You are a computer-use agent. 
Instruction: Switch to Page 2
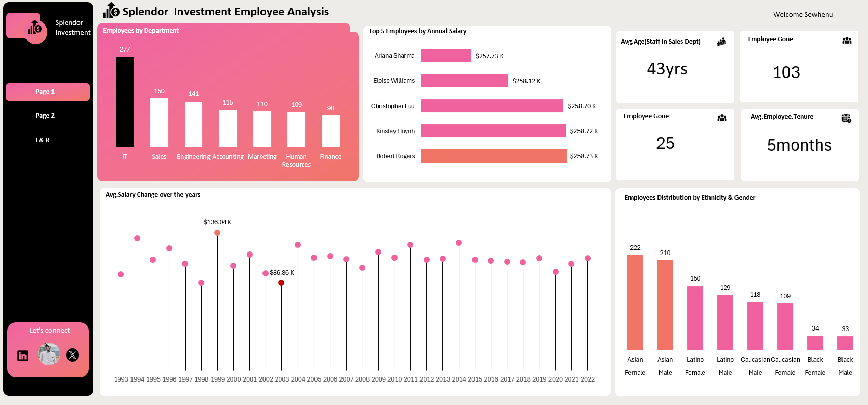click(x=45, y=116)
